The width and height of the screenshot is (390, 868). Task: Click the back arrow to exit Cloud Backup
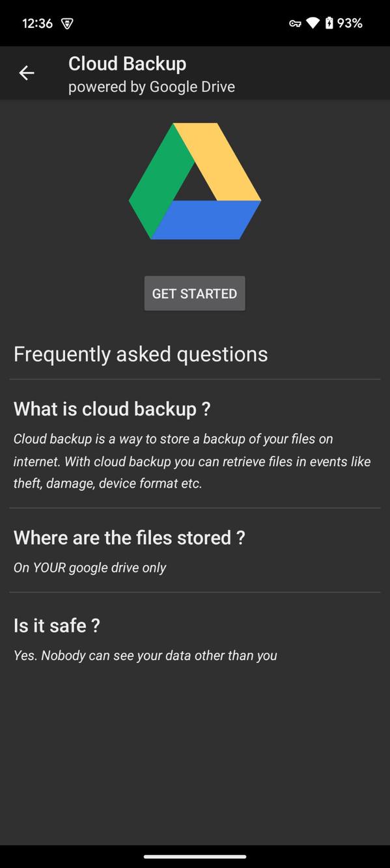click(x=26, y=72)
